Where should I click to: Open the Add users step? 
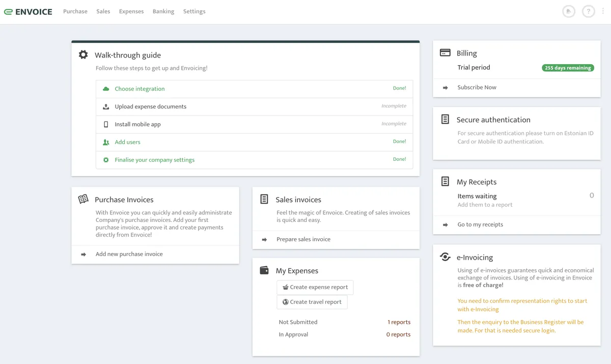pos(254,142)
